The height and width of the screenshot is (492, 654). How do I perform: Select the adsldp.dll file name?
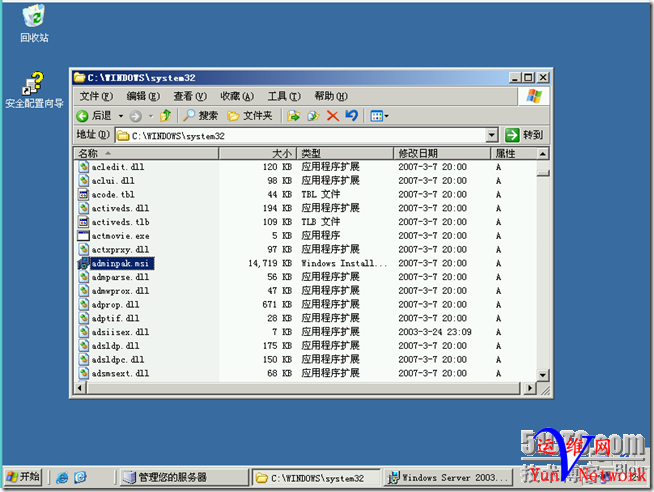tap(116, 346)
